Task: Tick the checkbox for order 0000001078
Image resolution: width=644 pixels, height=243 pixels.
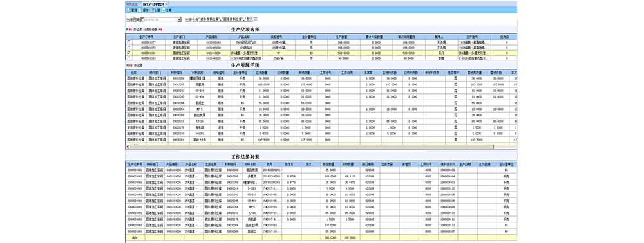Action: pyautogui.click(x=129, y=48)
